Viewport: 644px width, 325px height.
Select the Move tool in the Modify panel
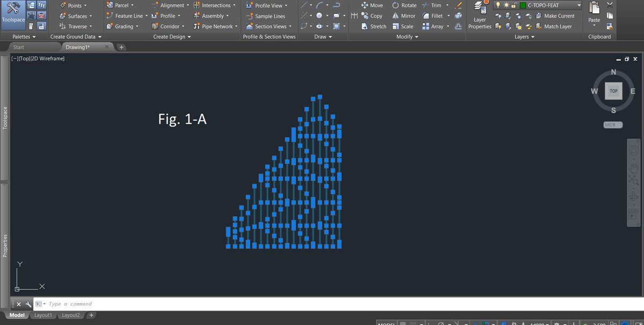coord(372,5)
